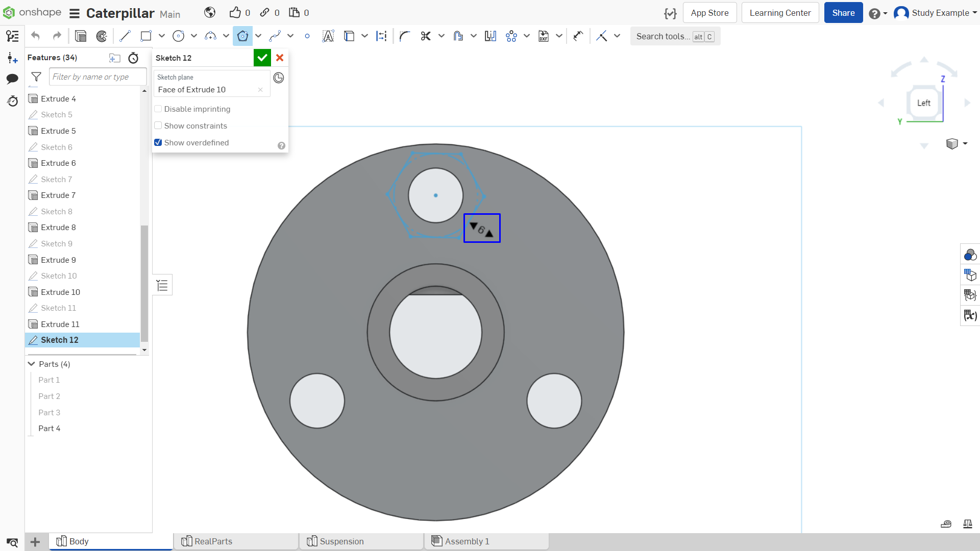Clear the Face of Extrude 10 selection

click(x=260, y=90)
